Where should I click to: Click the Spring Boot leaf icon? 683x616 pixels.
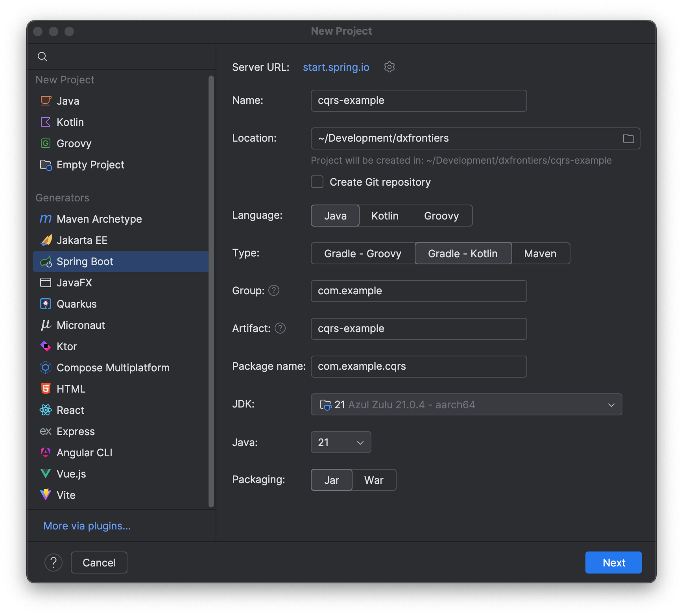46,262
